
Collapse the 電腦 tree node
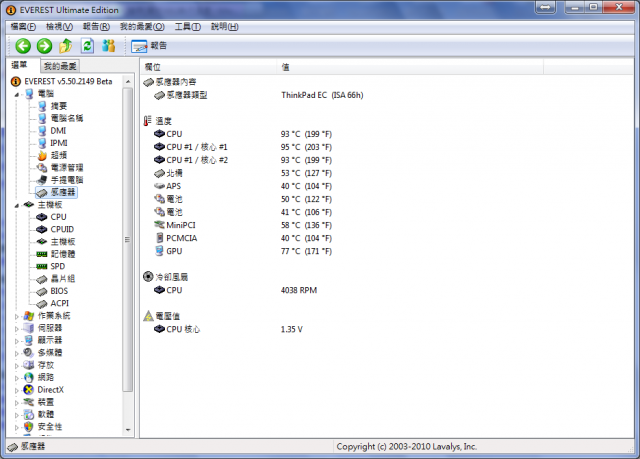17,94
